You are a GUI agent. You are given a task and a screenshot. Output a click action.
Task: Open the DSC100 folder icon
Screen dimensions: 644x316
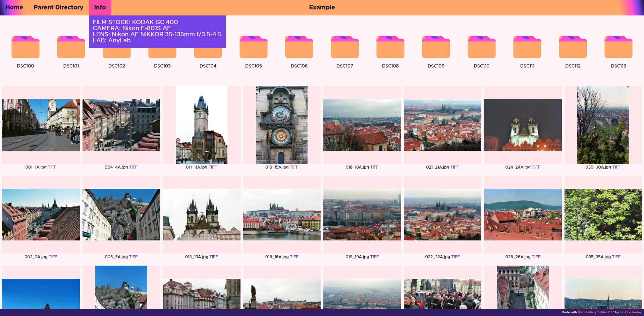tap(25, 47)
